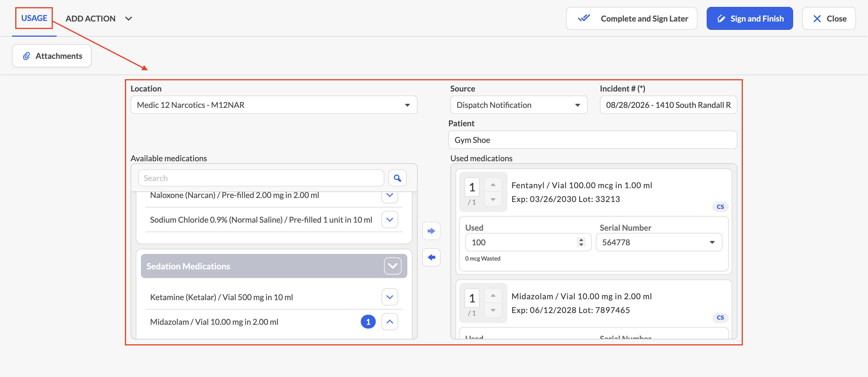This screenshot has height=377, width=868.
Task: Remove medication with left arrow
Action: click(431, 257)
